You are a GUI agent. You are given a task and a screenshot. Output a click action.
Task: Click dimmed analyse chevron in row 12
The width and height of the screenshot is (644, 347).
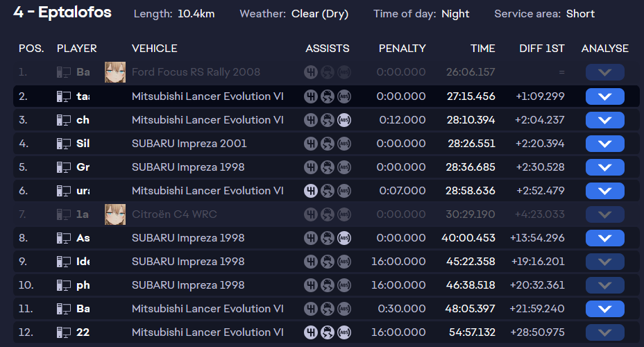point(605,332)
